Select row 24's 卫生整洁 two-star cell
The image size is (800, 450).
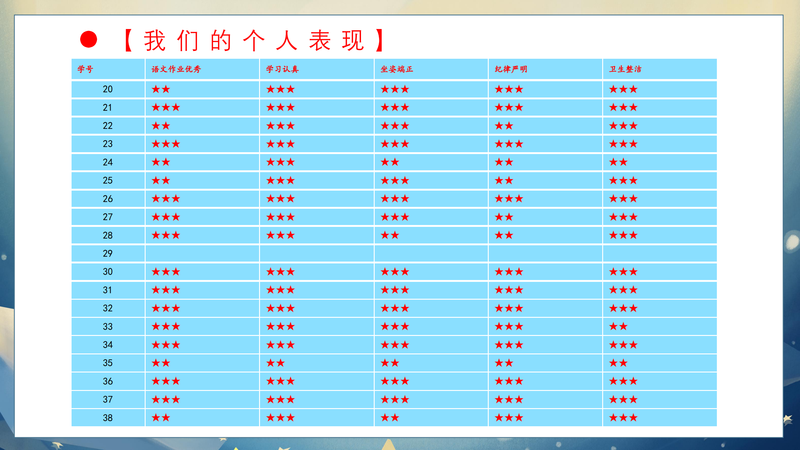point(660,162)
